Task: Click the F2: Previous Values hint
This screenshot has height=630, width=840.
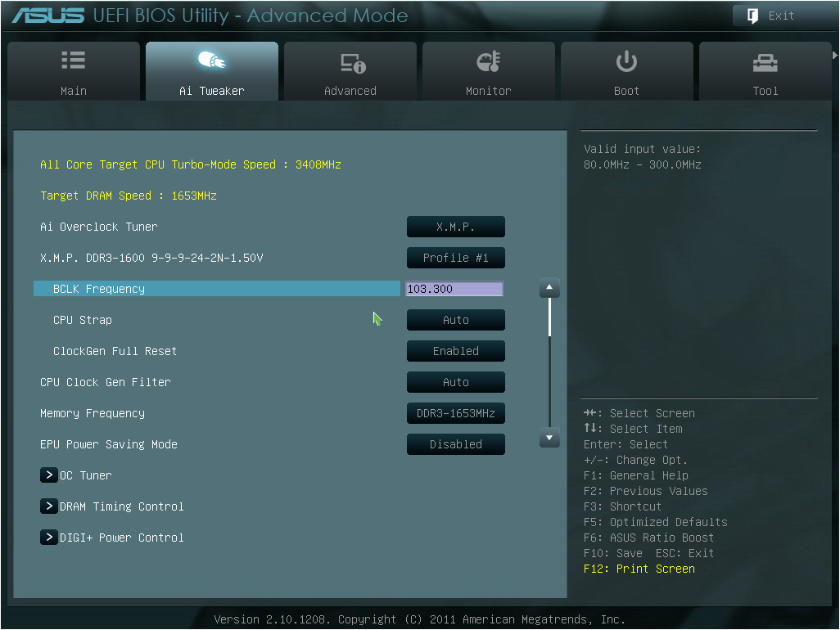Action: click(645, 491)
